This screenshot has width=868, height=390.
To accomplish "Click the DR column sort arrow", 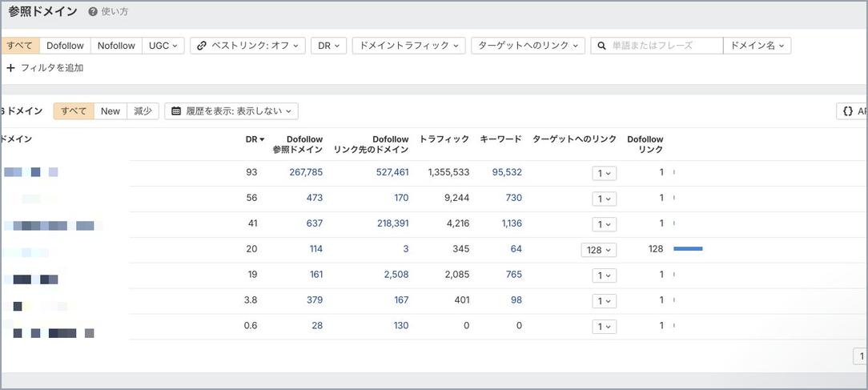I will click(262, 139).
